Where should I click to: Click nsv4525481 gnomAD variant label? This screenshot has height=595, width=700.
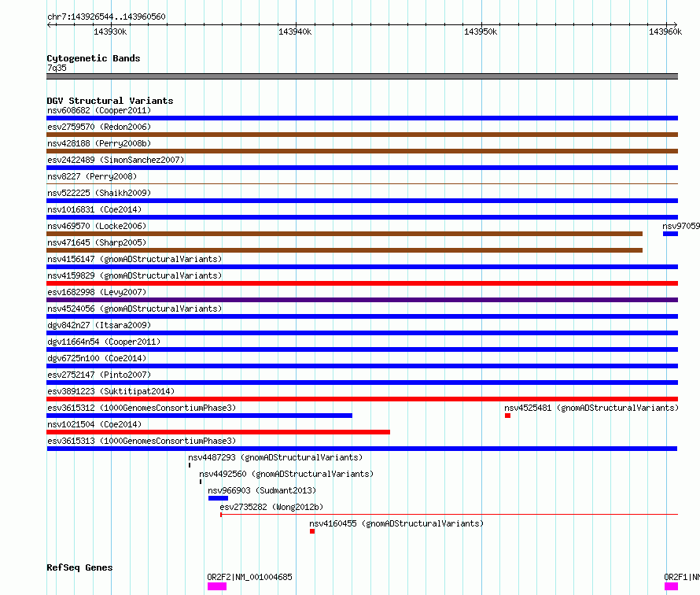[591, 408]
